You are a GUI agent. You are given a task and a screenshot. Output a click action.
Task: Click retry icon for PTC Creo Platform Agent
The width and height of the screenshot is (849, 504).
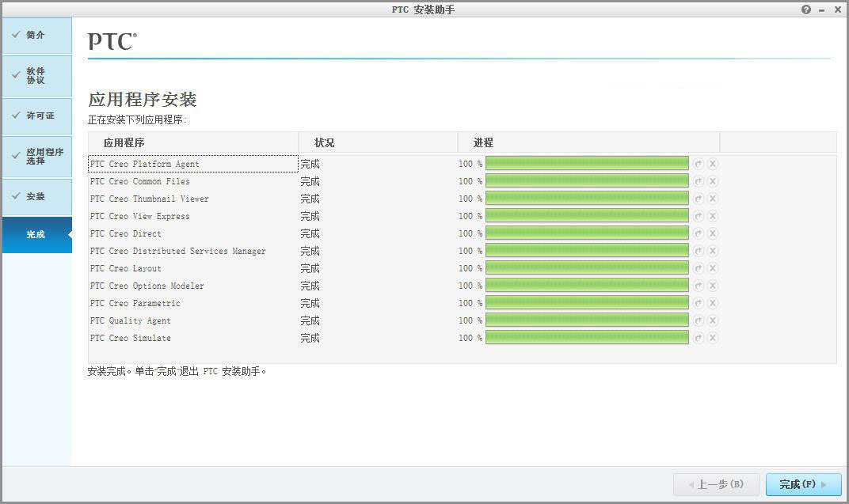pyautogui.click(x=698, y=164)
